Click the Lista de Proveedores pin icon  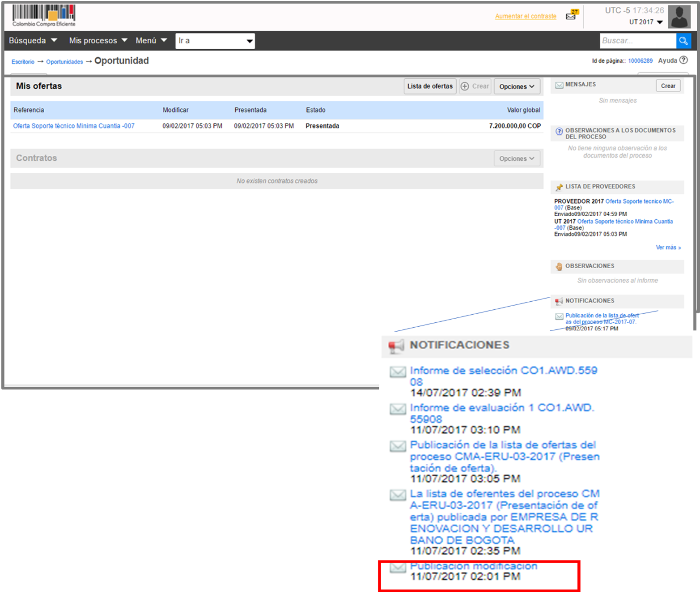pyautogui.click(x=559, y=187)
